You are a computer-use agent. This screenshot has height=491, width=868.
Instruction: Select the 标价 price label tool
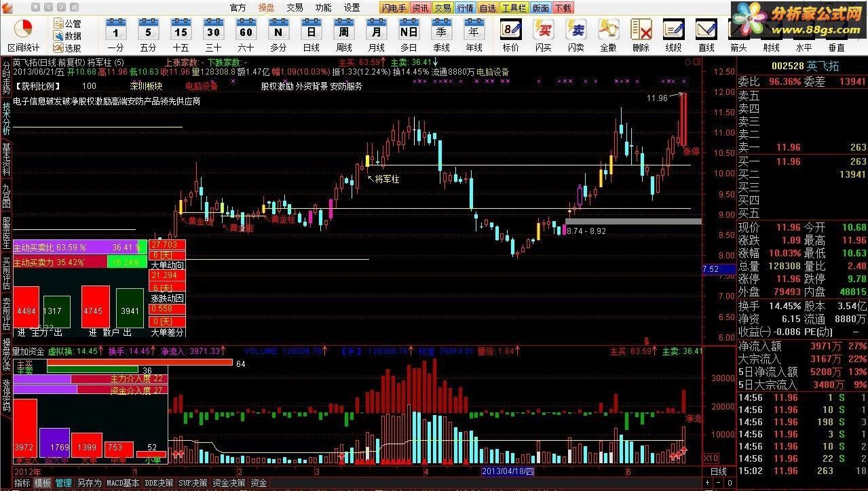pyautogui.click(x=510, y=35)
